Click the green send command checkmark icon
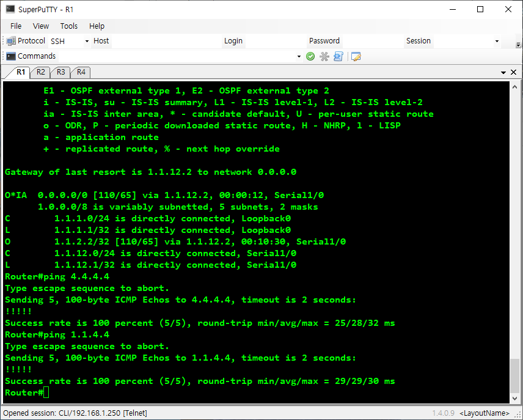Image resolution: width=523 pixels, height=420 pixels. pyautogui.click(x=310, y=56)
